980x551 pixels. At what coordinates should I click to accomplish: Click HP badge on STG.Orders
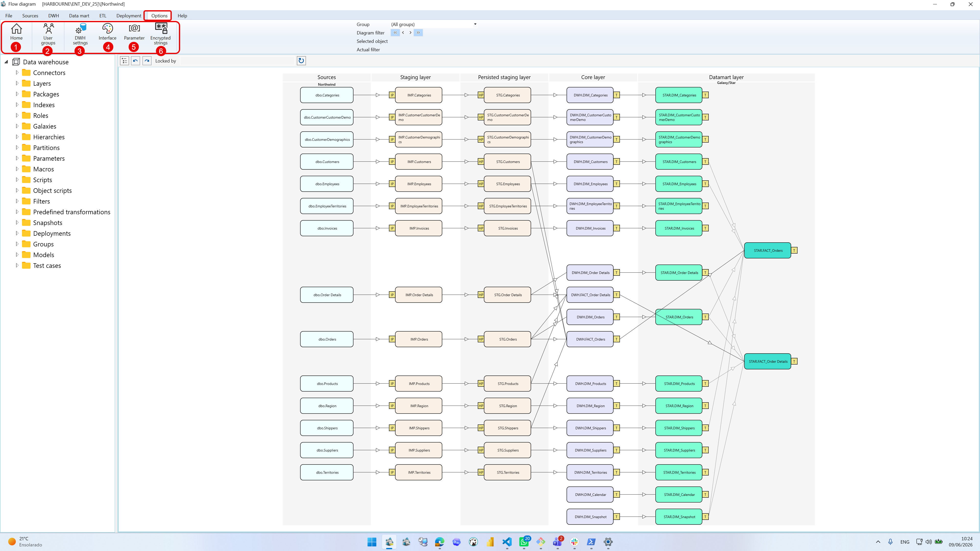click(x=481, y=339)
